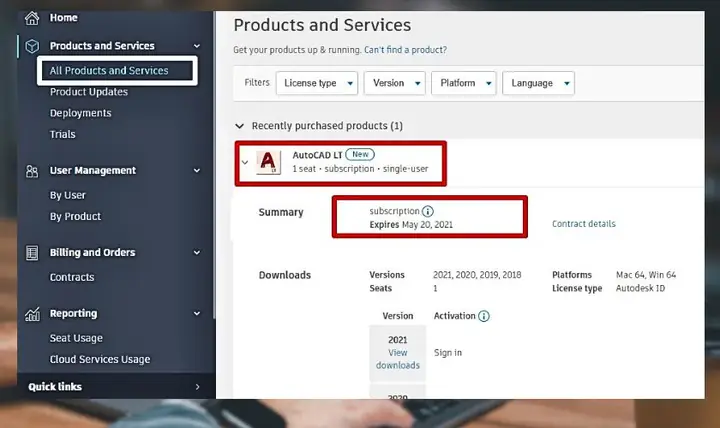Open the Platform filter dropdown
Image resolution: width=720 pixels, height=428 pixels.
click(x=464, y=83)
